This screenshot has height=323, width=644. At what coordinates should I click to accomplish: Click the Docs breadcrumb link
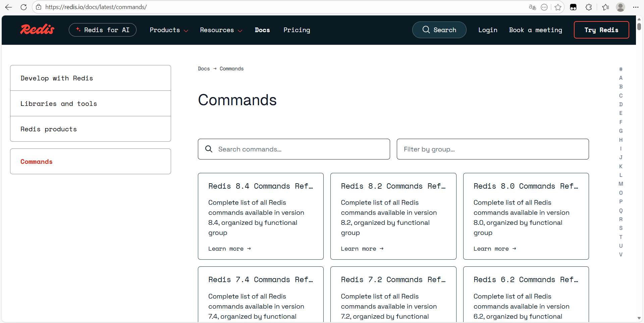[x=204, y=69]
